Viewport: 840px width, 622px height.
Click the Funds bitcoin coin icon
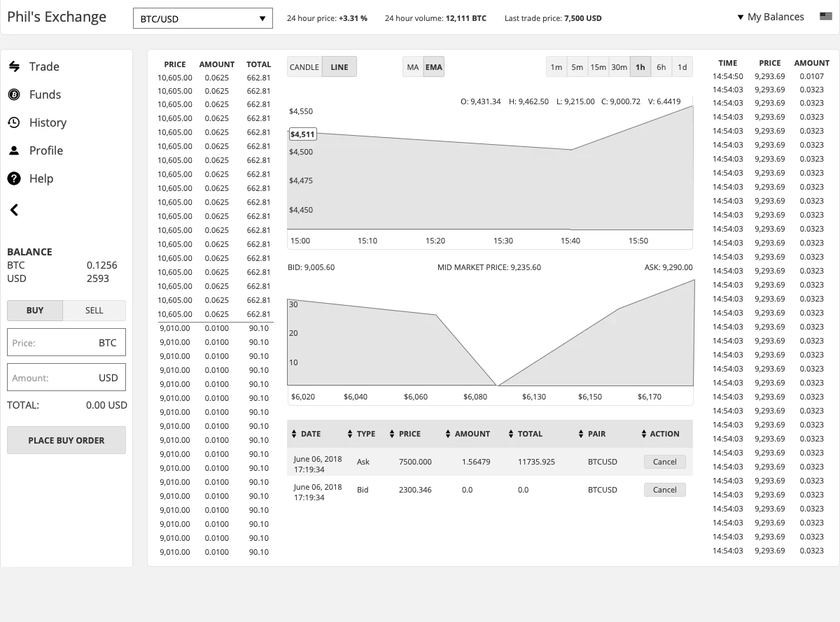coord(14,94)
